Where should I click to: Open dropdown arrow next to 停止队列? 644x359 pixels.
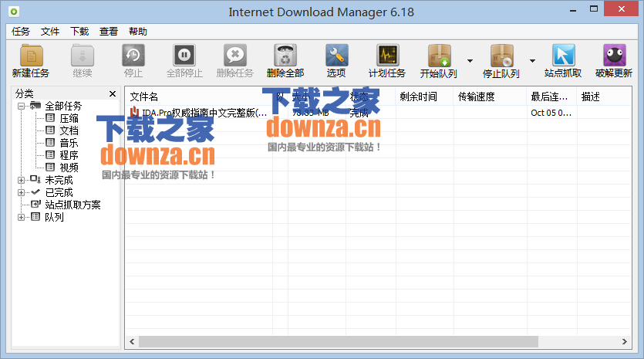point(532,61)
